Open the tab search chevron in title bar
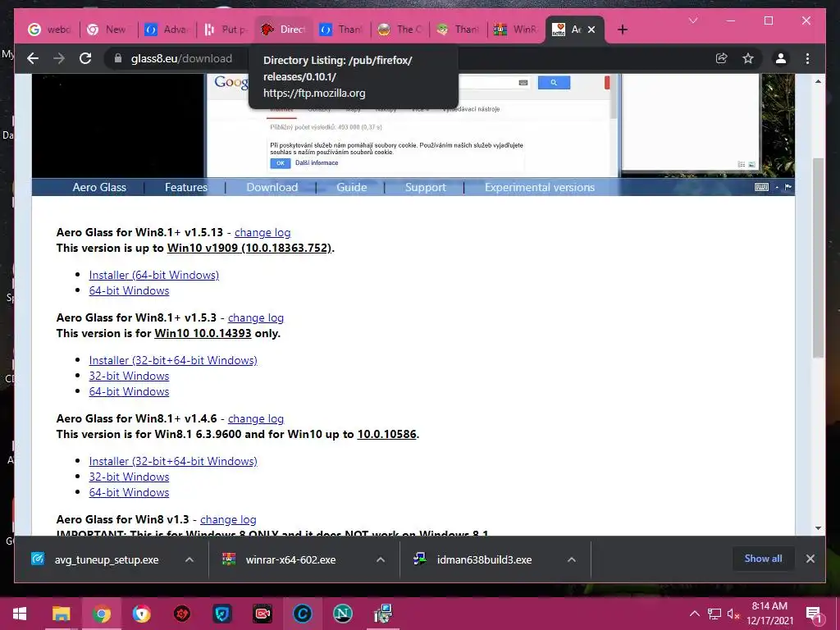Screen dimensions: 840x630 coord(693,21)
